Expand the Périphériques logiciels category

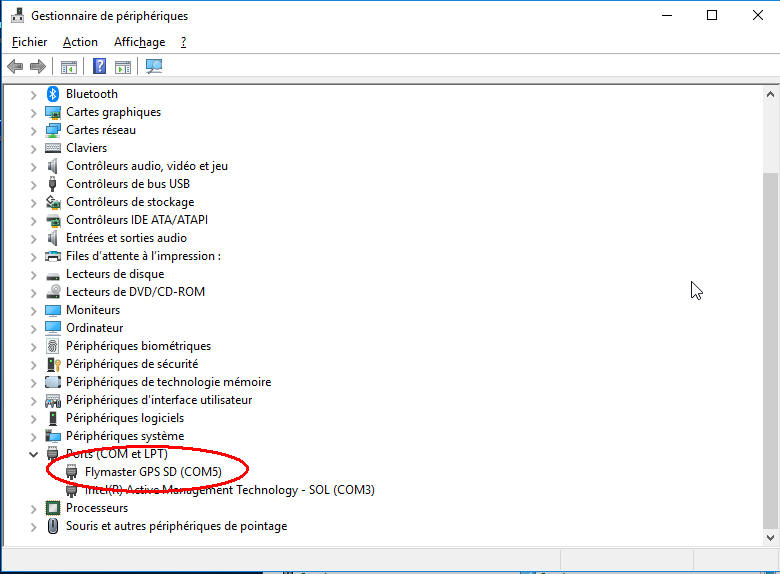33,418
